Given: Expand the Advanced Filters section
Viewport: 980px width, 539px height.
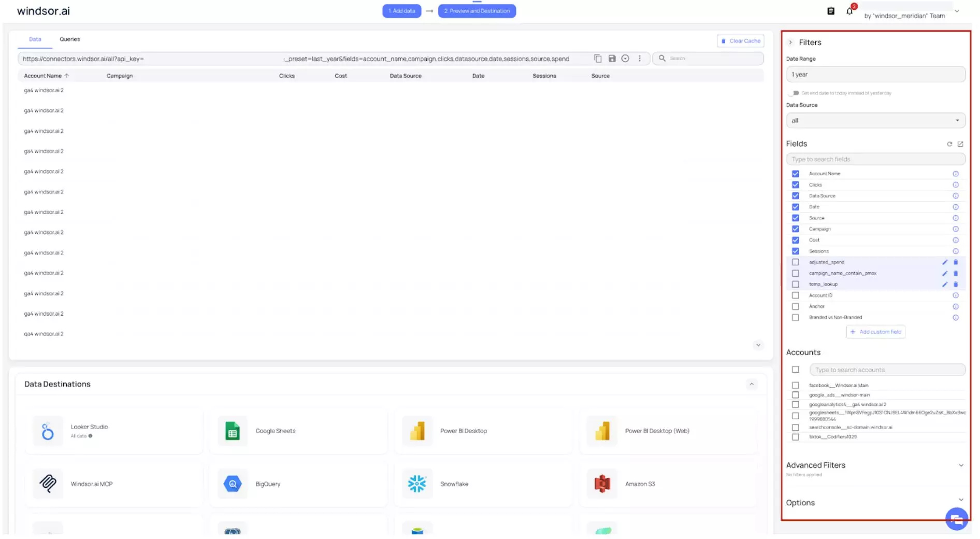Looking at the screenshot, I should click(961, 465).
